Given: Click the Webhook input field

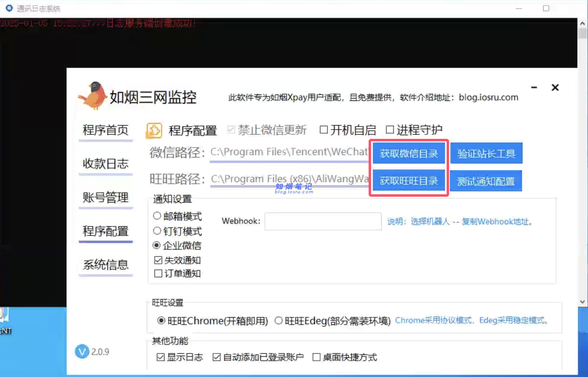Looking at the screenshot, I should [x=323, y=221].
